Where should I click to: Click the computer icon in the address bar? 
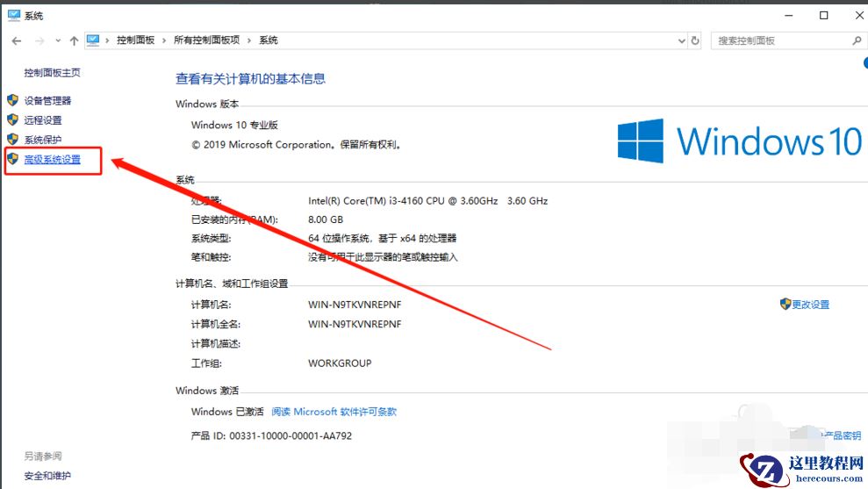pyautogui.click(x=93, y=40)
